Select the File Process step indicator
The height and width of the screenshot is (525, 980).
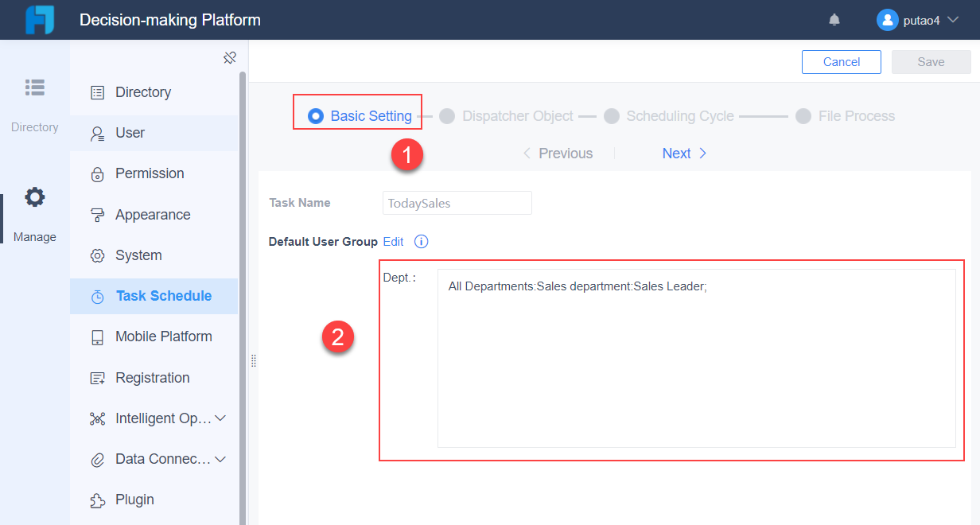coord(803,115)
